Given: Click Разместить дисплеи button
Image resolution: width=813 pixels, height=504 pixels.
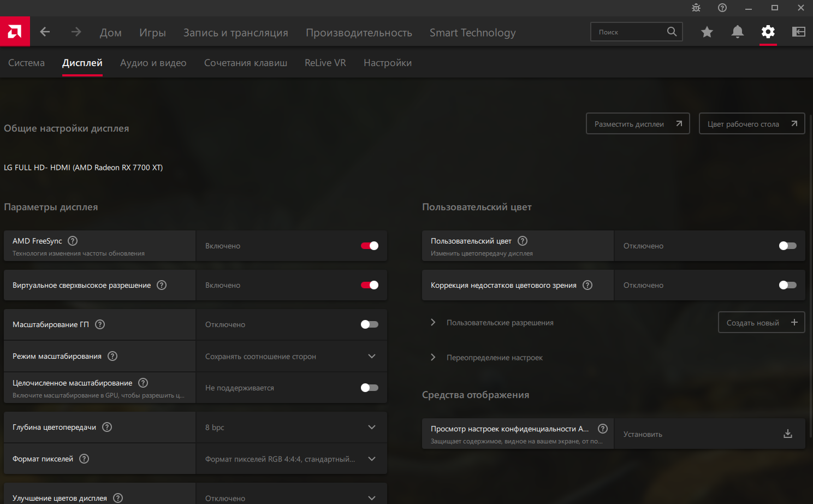Looking at the screenshot, I should point(638,123).
